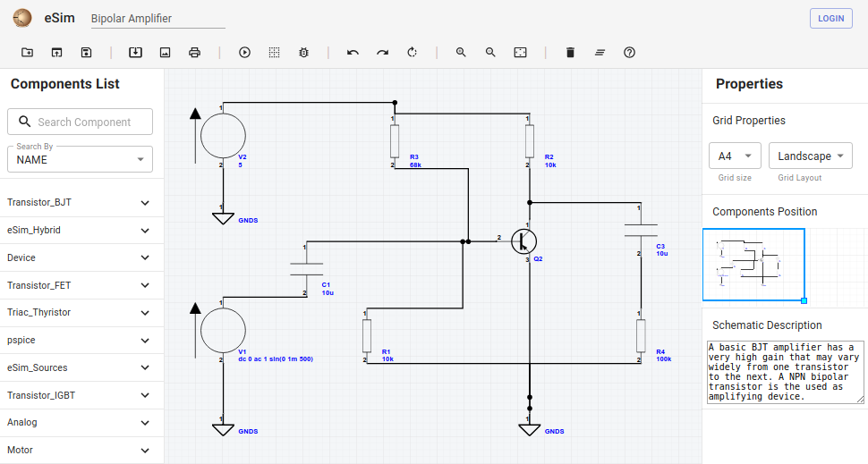The image size is (868, 464).
Task: Click the 'dc 0 ac 1 sin(0 1m 500)' label
Action: tap(276, 359)
